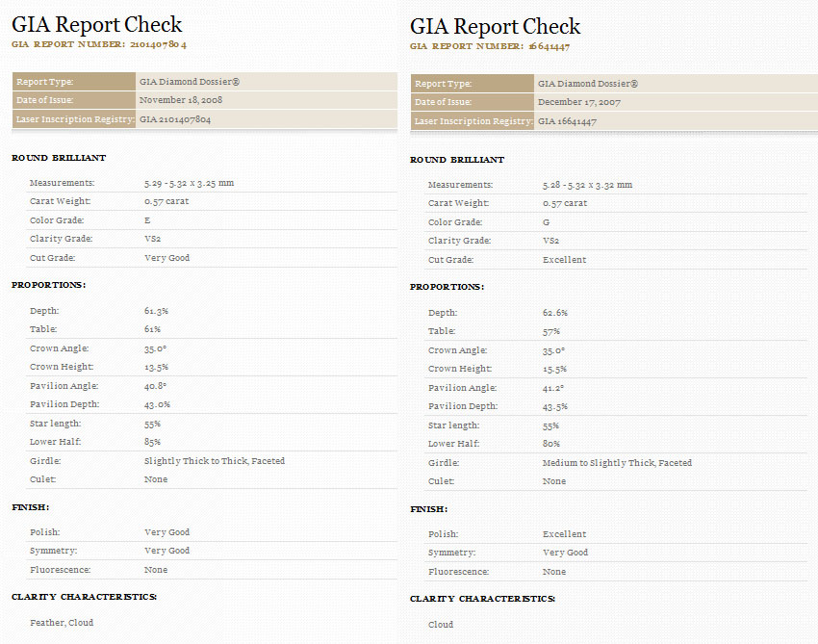The image size is (818, 644).
Task: Select pavilion angle 41.2°
Action: coord(553,388)
